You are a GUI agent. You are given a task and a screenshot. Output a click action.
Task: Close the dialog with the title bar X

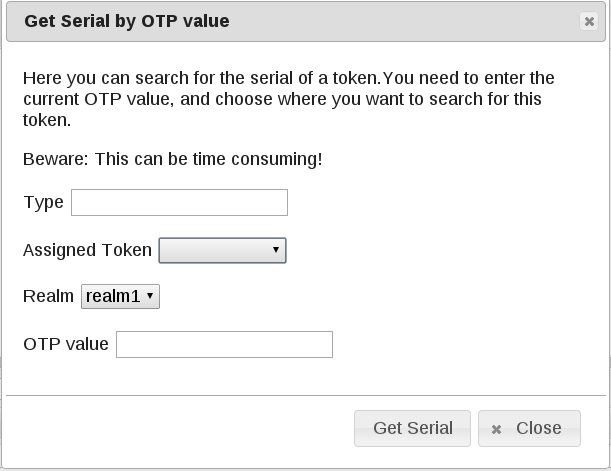click(589, 21)
